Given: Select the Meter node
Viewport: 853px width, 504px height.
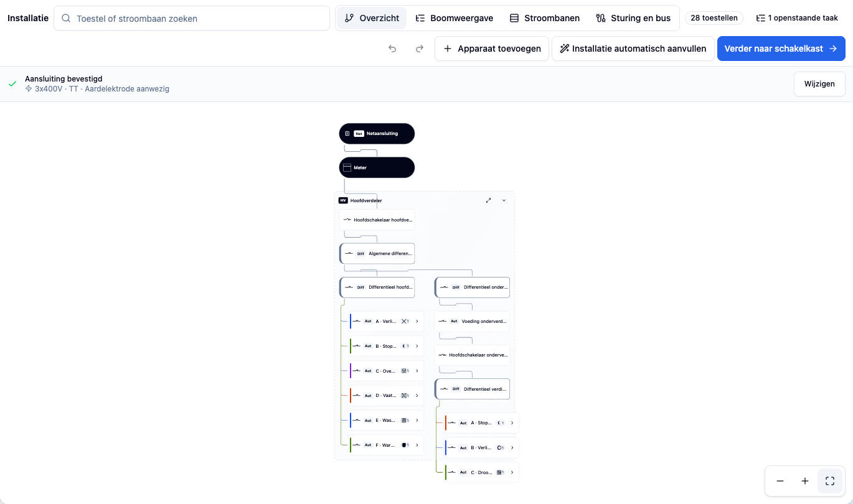Looking at the screenshot, I should [377, 167].
